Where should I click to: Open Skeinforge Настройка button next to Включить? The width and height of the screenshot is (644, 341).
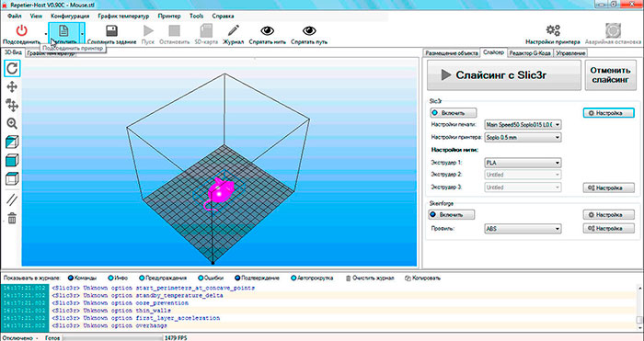[609, 214]
